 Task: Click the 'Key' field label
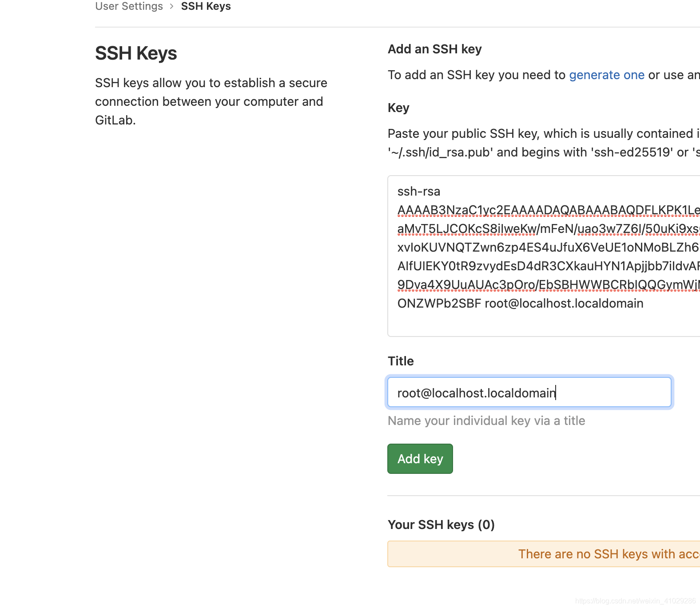click(398, 108)
